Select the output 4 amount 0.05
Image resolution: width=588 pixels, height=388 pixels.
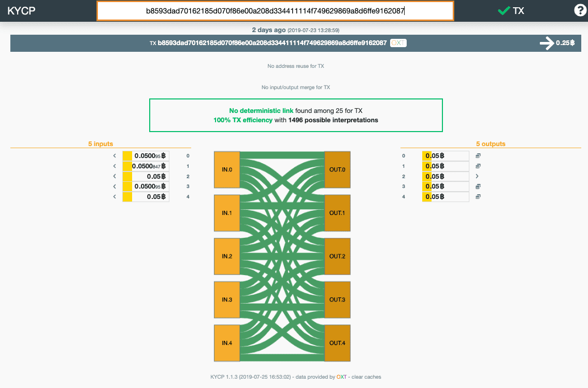click(446, 196)
